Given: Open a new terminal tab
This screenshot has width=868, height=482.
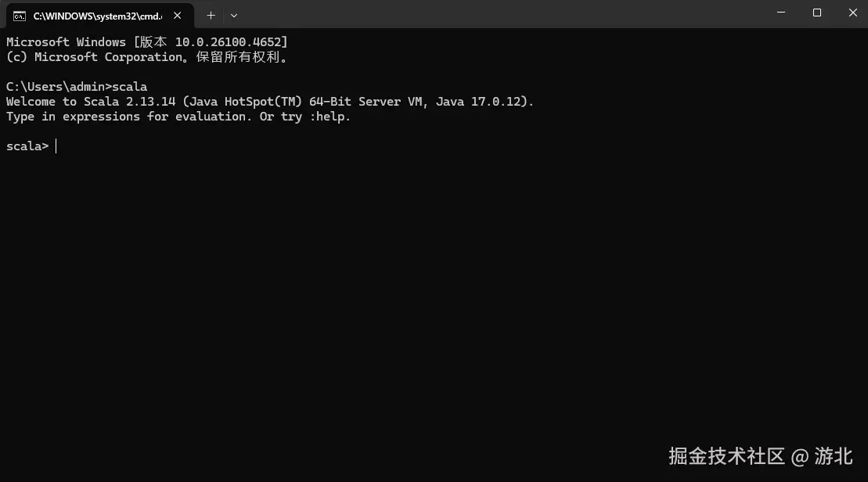Looking at the screenshot, I should pos(211,15).
